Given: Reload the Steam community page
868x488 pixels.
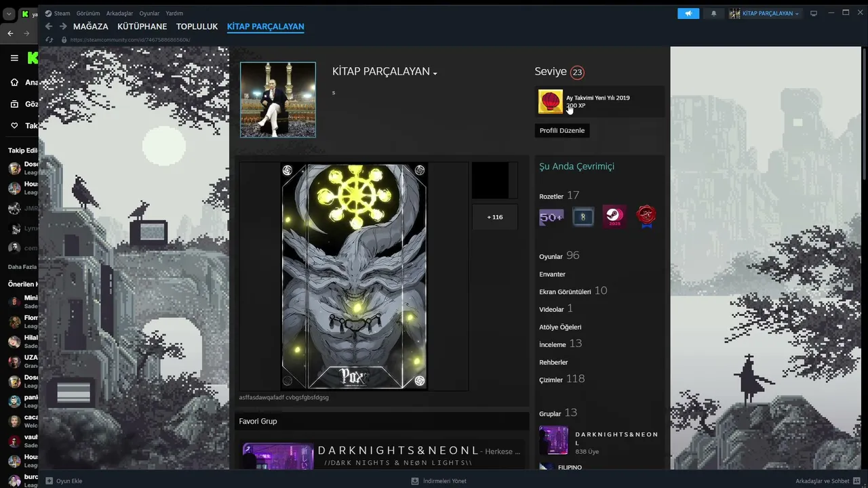Looking at the screenshot, I should coord(49,40).
